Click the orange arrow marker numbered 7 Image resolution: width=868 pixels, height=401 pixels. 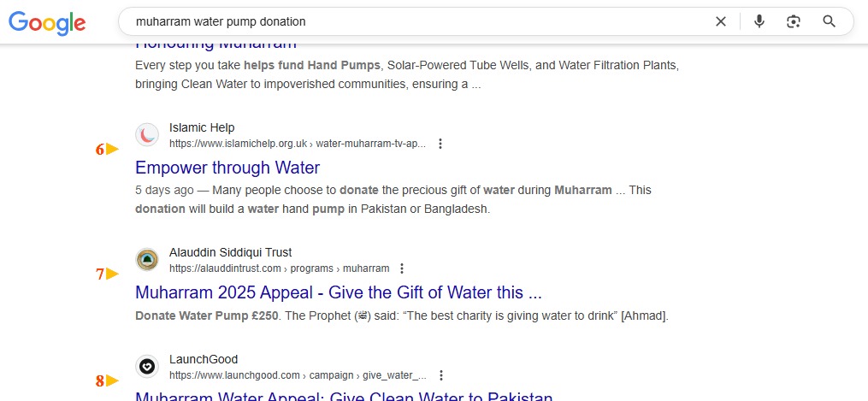pyautogui.click(x=107, y=274)
